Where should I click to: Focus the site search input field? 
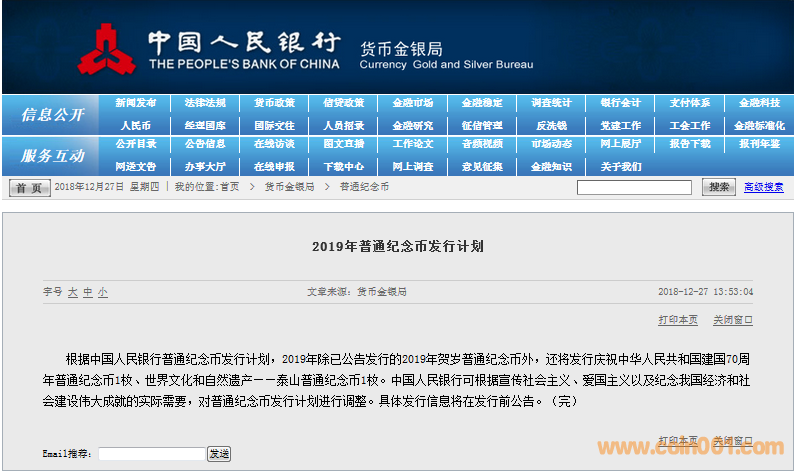[x=634, y=187]
